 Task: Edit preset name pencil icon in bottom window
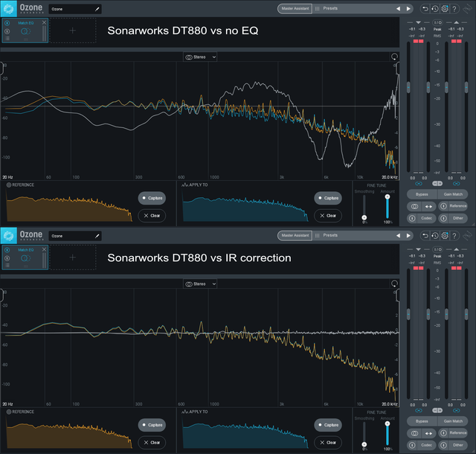pos(97,236)
